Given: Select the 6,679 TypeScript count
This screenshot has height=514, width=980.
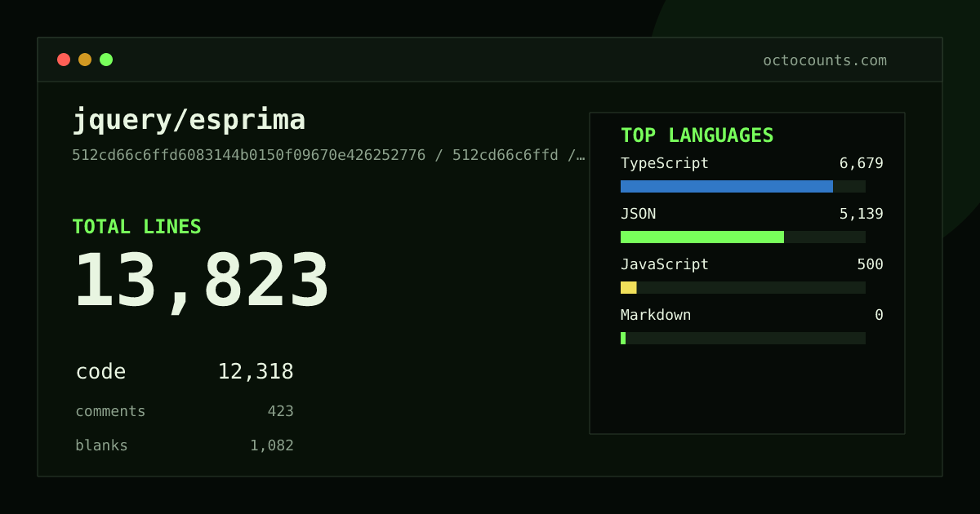Looking at the screenshot, I should click(x=862, y=163).
